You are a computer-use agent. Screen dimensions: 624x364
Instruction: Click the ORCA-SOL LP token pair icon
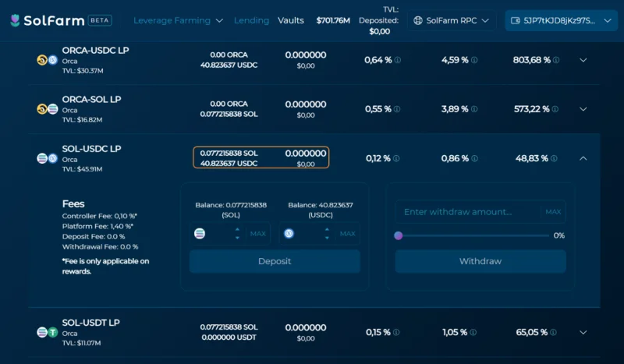pyautogui.click(x=48, y=109)
